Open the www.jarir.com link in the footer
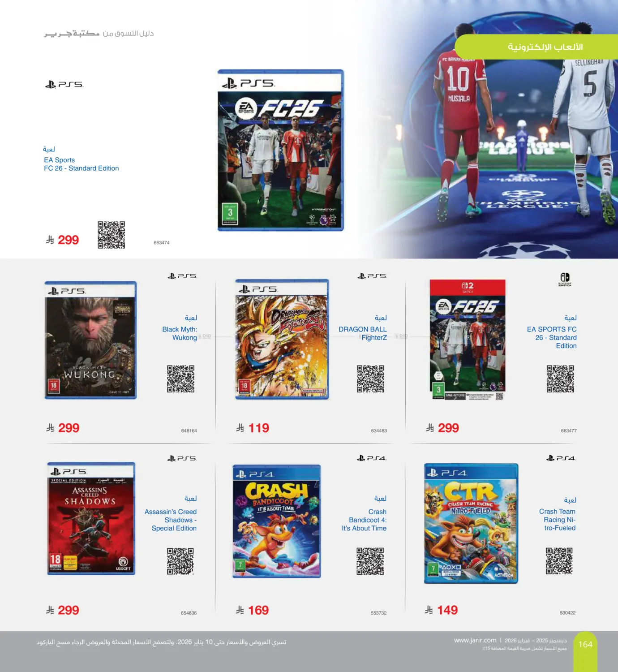The width and height of the screenshot is (618, 672). point(475,640)
